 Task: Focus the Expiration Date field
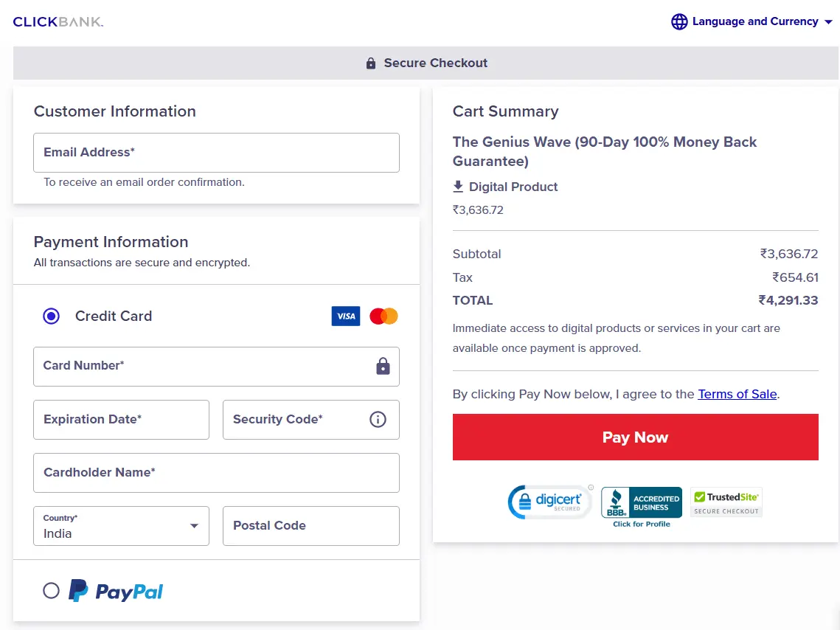pos(121,420)
